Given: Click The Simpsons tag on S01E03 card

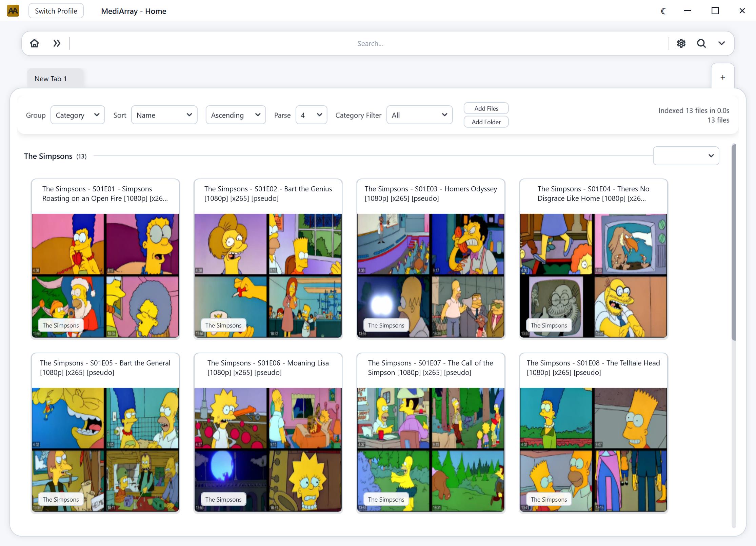Looking at the screenshot, I should [x=386, y=325].
